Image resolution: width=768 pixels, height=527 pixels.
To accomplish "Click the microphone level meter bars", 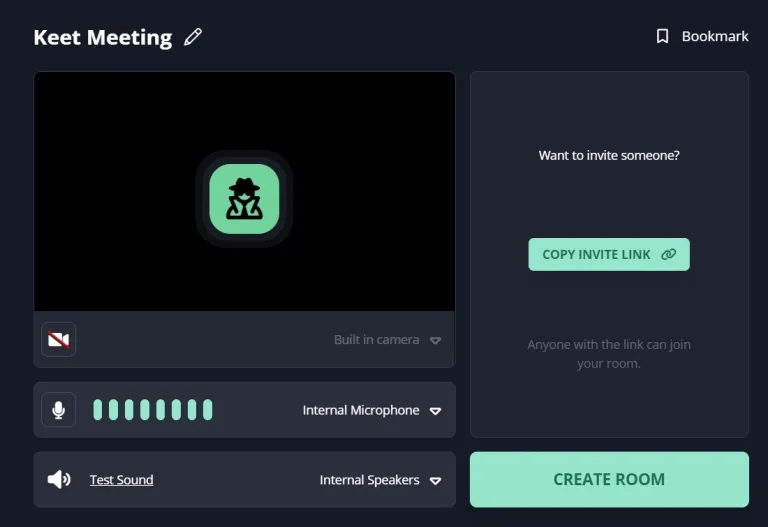I will (x=152, y=410).
